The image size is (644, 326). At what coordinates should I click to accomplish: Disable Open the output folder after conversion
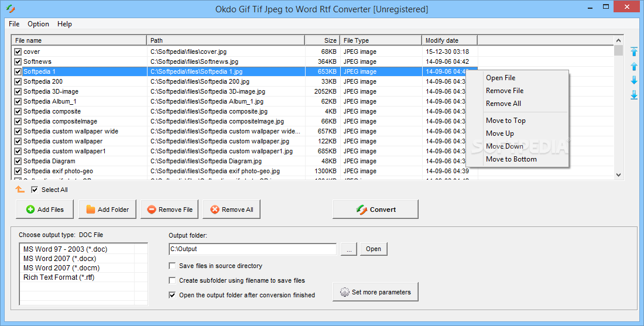pyautogui.click(x=173, y=295)
